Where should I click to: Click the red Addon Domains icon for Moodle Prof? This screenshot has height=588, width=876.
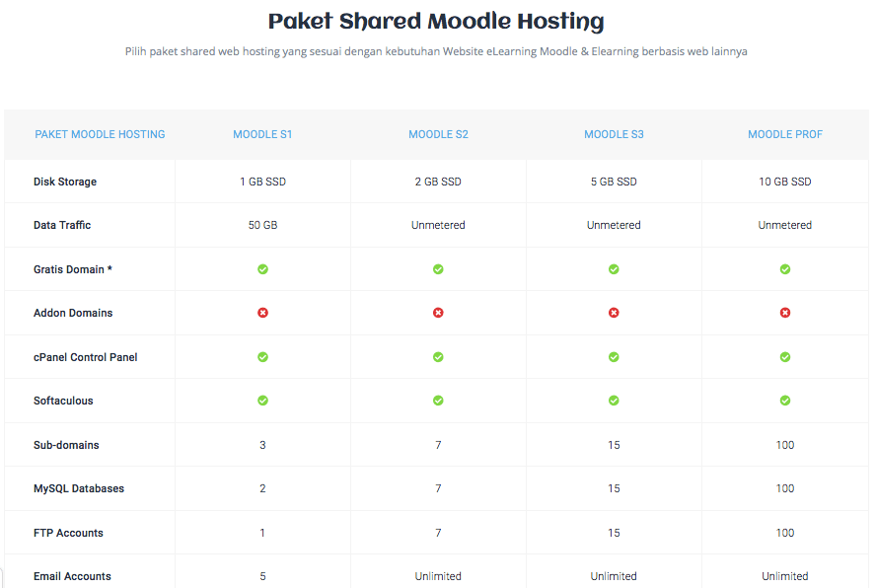(785, 313)
